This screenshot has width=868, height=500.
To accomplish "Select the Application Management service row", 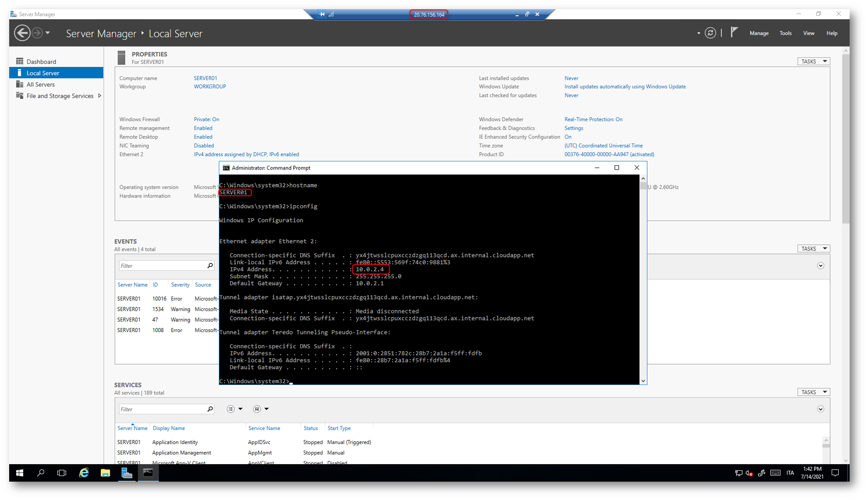I will pos(469,453).
